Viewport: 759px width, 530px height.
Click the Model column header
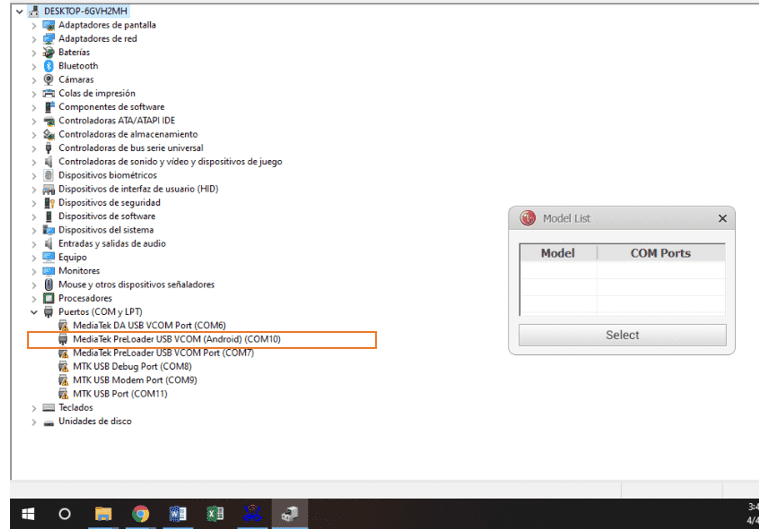558,253
